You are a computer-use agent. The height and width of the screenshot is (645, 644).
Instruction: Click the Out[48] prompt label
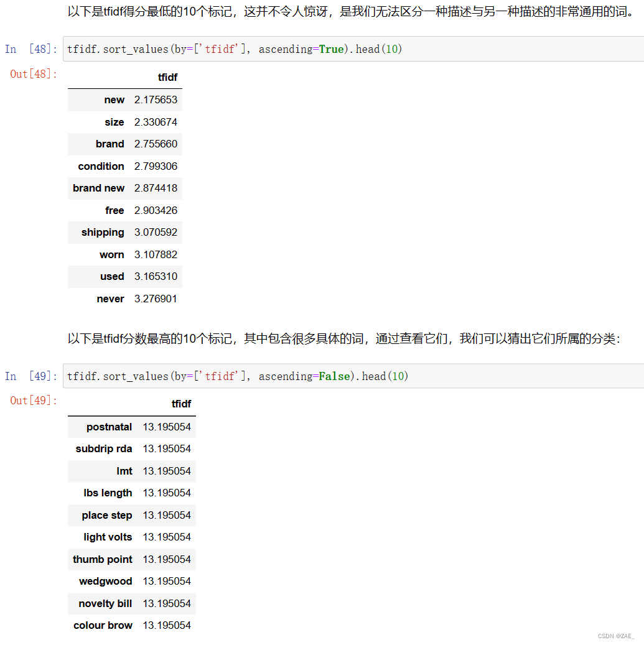point(34,73)
